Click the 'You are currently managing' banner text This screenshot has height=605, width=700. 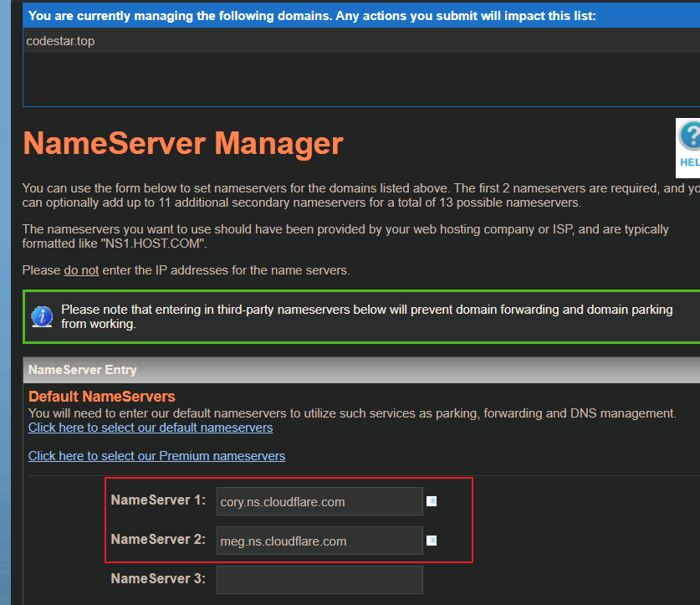coord(312,16)
